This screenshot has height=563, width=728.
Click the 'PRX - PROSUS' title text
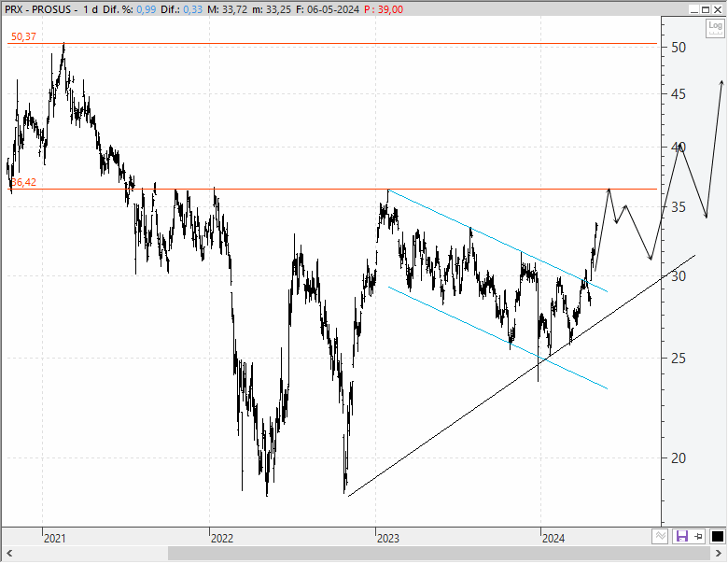pyautogui.click(x=38, y=9)
